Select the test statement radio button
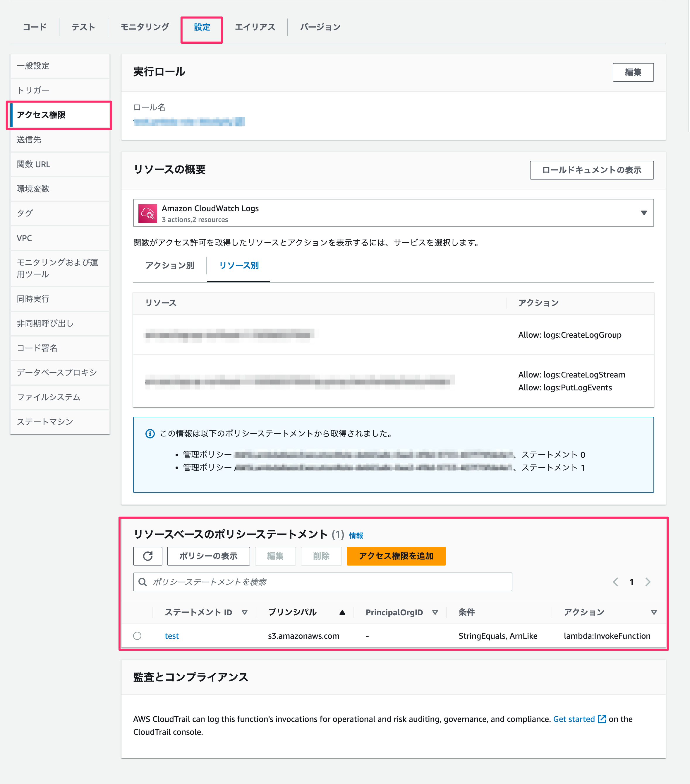This screenshot has width=690, height=784. (x=137, y=636)
